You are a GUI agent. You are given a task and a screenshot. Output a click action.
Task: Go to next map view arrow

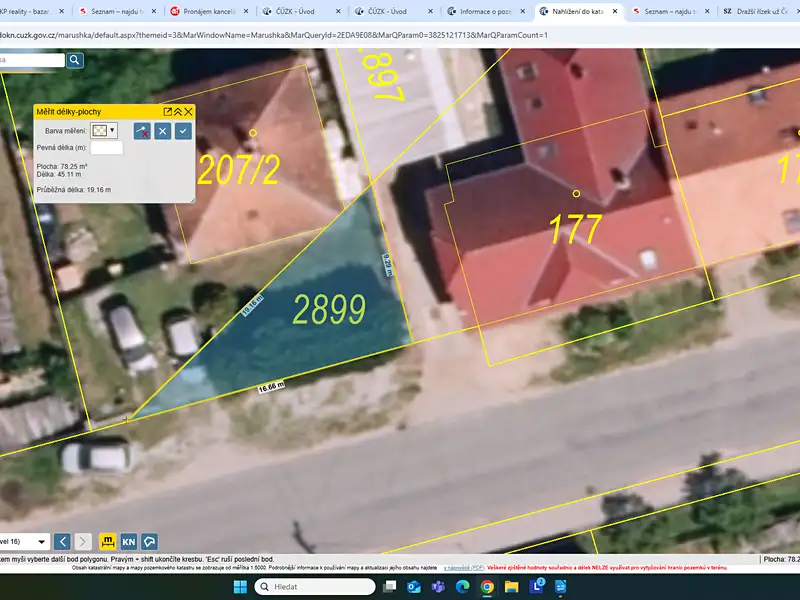(x=83, y=541)
